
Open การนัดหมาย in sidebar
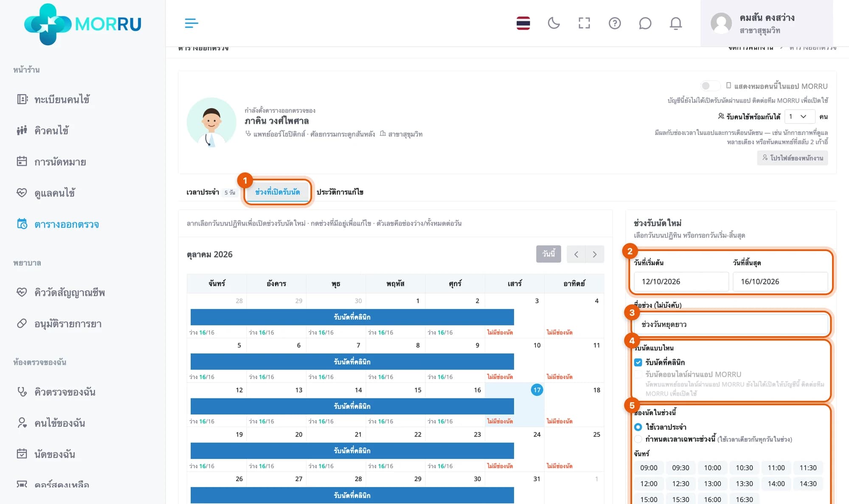(x=52, y=162)
